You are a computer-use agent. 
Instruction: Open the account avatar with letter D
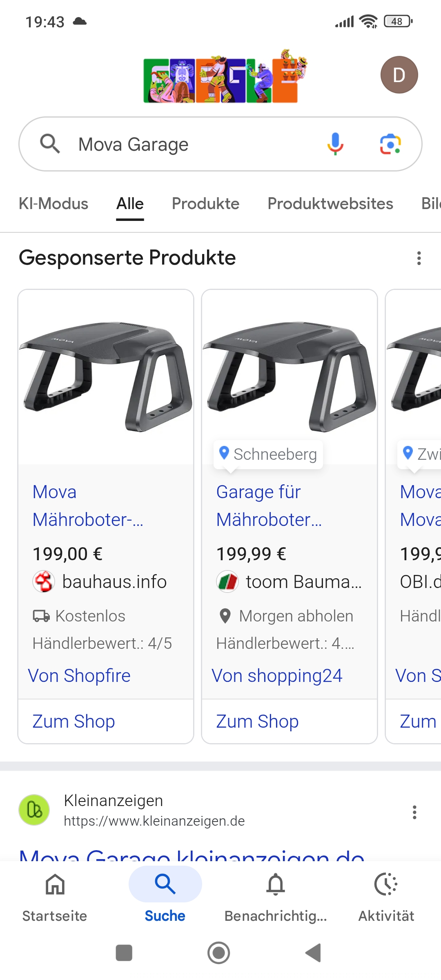pos(399,75)
